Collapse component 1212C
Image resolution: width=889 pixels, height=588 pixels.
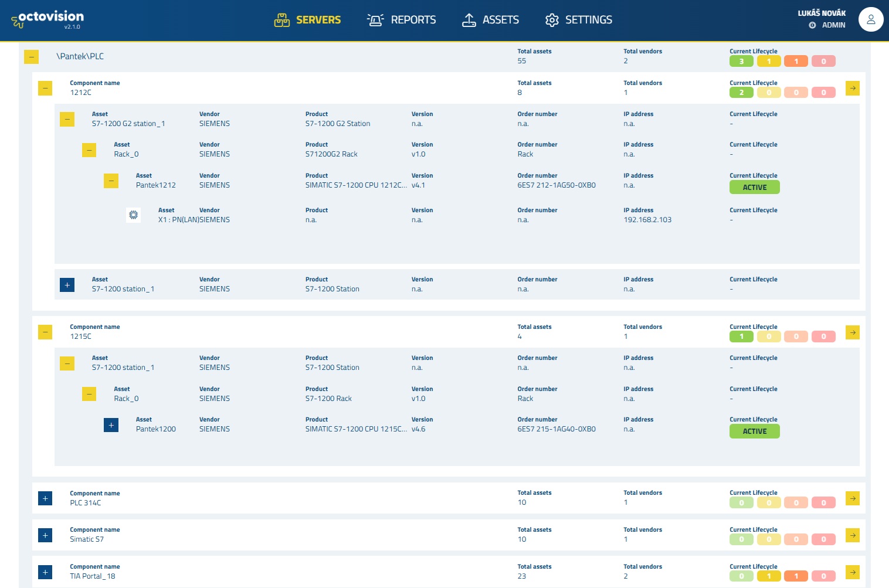coord(45,88)
